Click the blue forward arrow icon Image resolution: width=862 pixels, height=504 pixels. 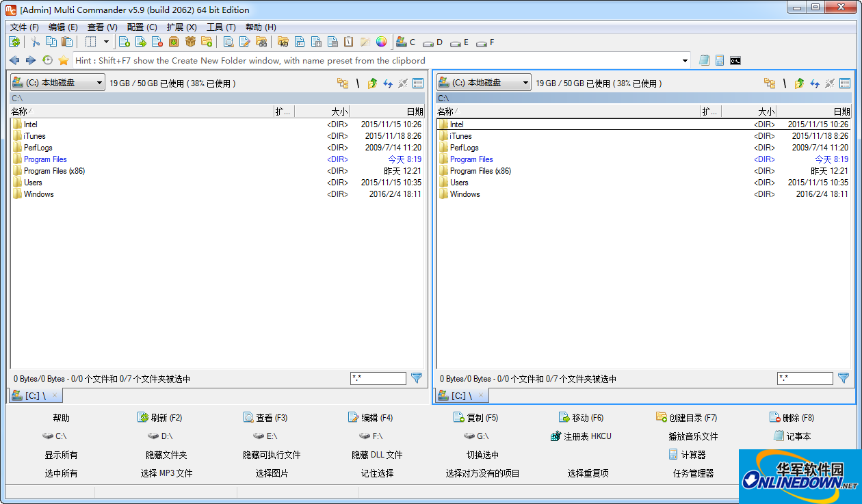31,61
